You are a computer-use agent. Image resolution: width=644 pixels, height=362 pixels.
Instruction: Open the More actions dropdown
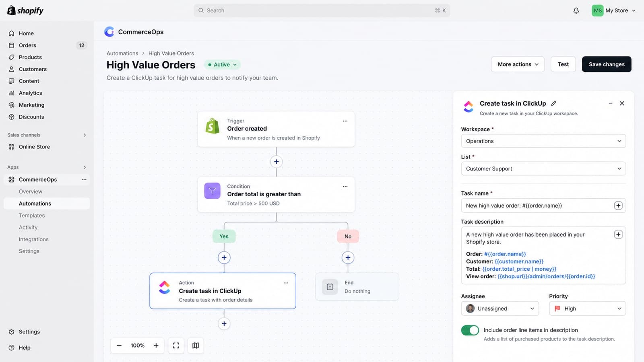tap(518, 64)
